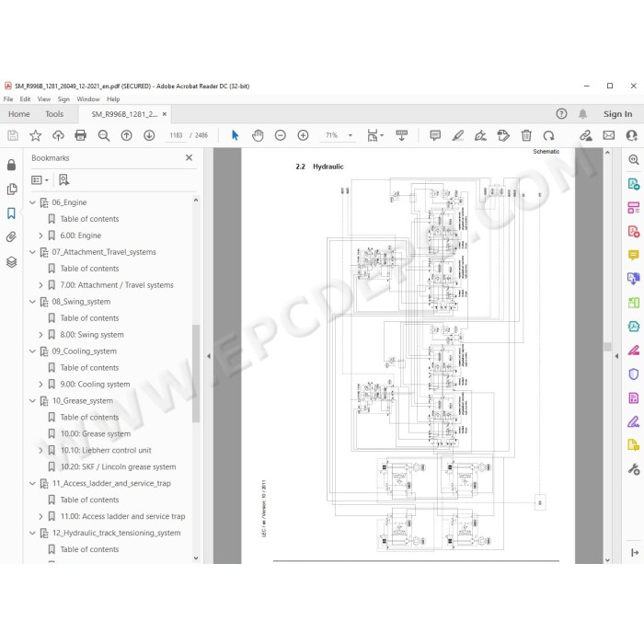This screenshot has height=644, width=644.
Task: Switch to the Home tab
Action: pyautogui.click(x=19, y=114)
